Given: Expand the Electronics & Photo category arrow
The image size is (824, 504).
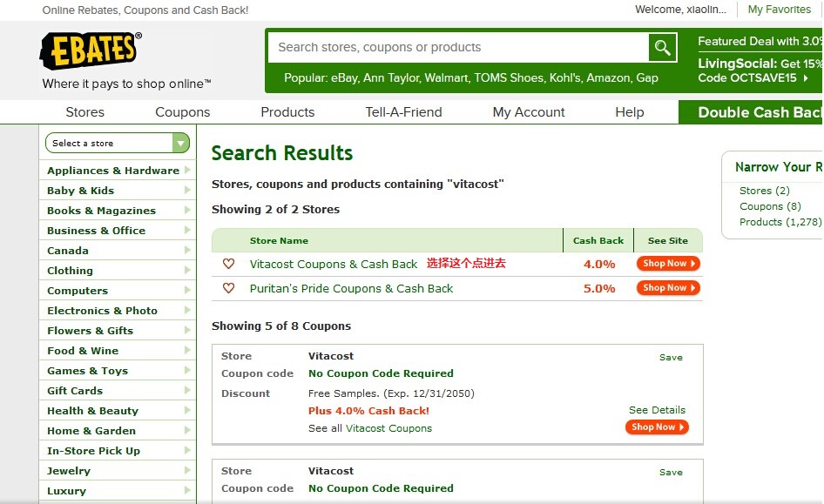Looking at the screenshot, I should (x=187, y=311).
